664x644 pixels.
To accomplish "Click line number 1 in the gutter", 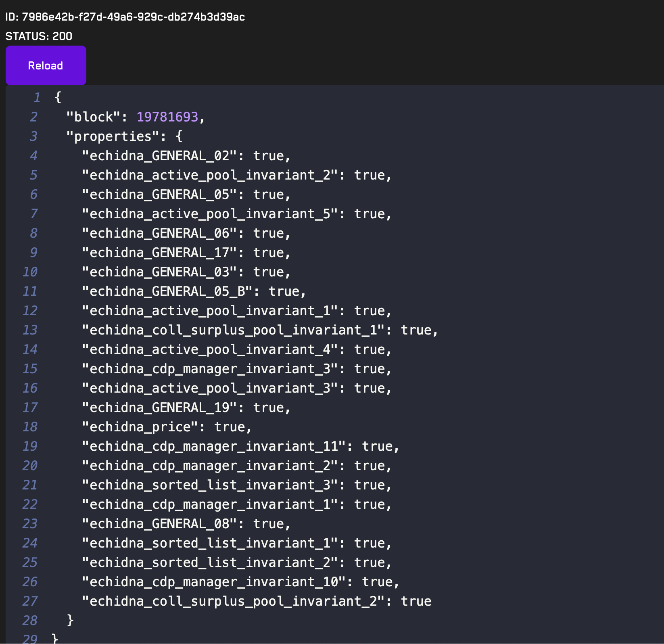I will tap(37, 98).
